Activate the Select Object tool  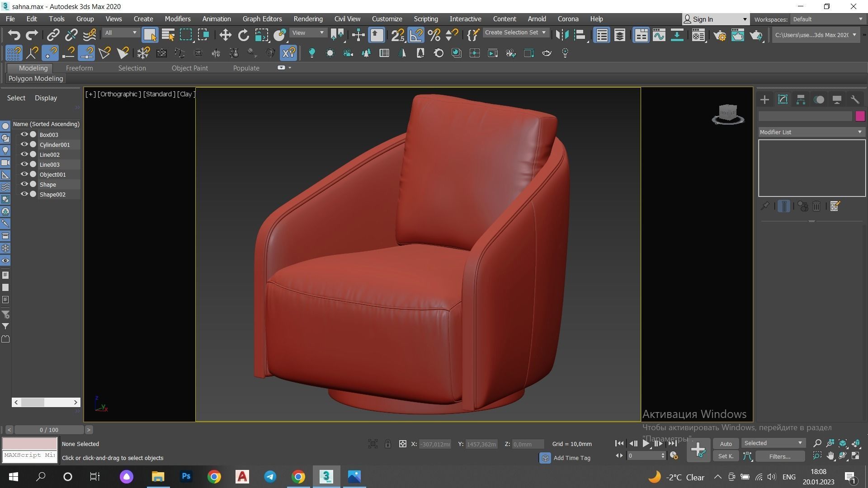(x=150, y=35)
